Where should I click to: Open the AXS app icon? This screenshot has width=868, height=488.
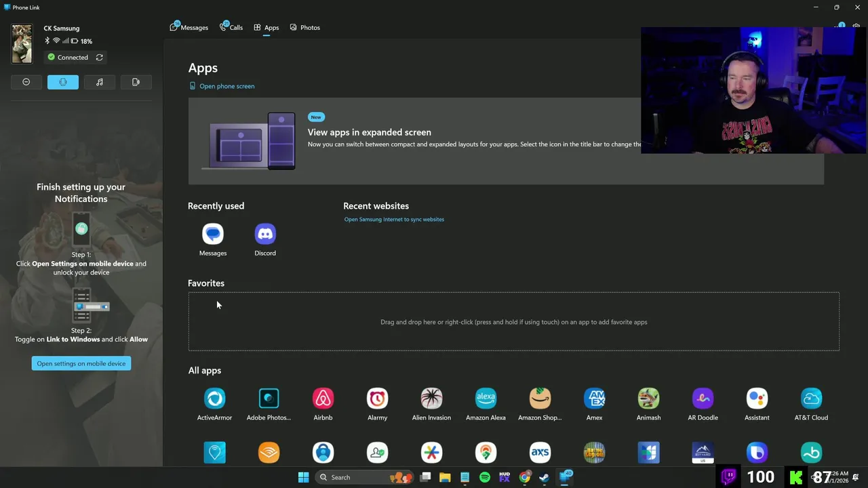pyautogui.click(x=540, y=453)
